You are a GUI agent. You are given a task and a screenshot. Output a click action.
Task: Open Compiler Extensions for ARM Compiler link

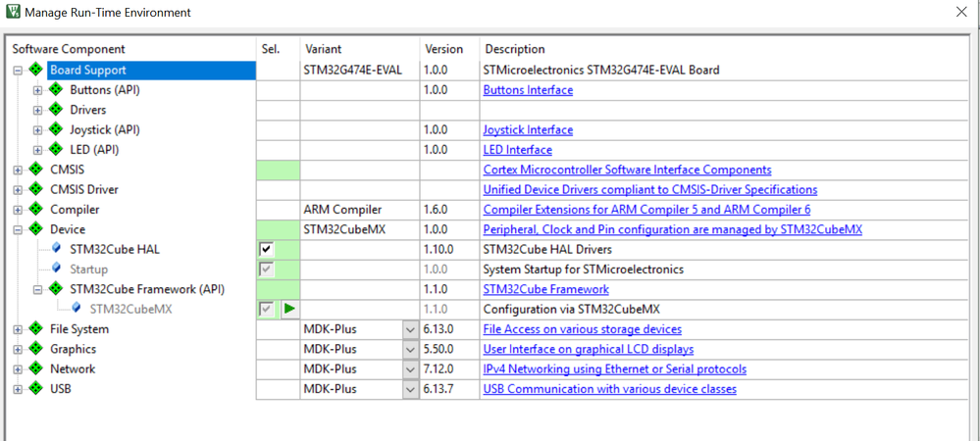646,210
